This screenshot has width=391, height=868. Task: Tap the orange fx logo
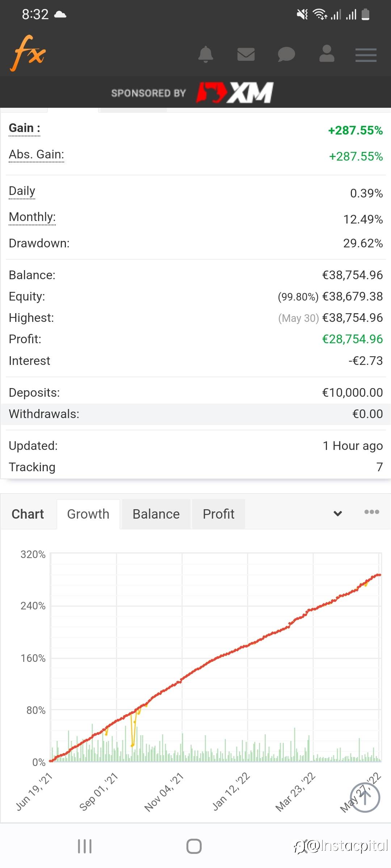pyautogui.click(x=28, y=54)
